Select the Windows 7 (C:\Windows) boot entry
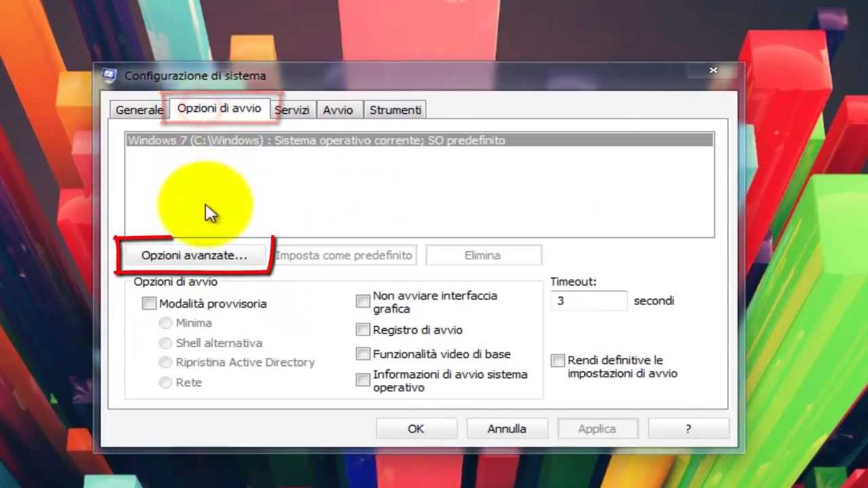The width and height of the screenshot is (868, 488). 419,140
